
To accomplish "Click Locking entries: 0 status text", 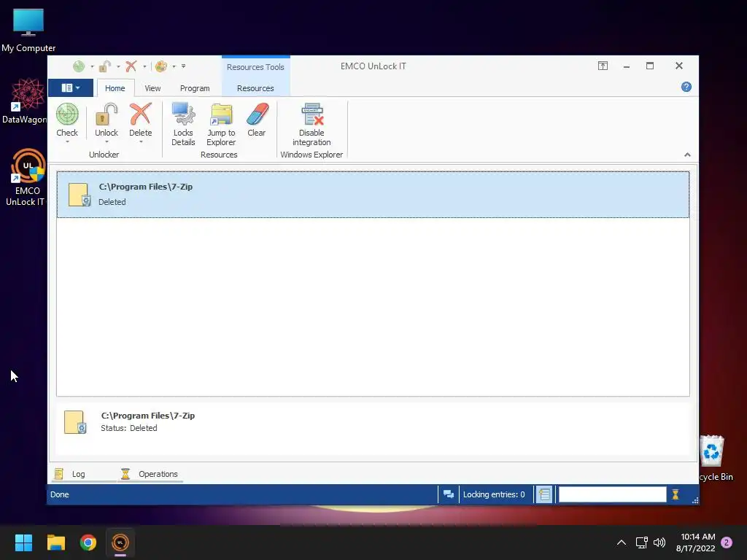I will click(494, 494).
